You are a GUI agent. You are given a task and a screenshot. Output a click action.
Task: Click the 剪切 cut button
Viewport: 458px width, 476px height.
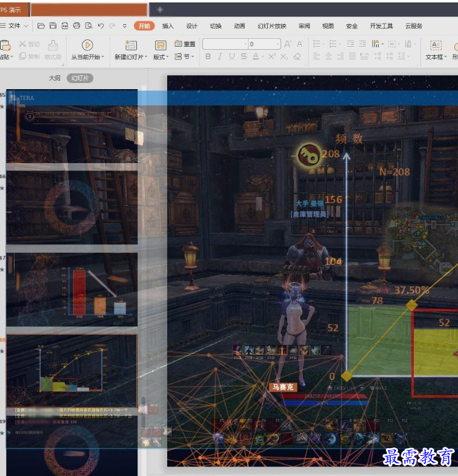click(x=29, y=44)
